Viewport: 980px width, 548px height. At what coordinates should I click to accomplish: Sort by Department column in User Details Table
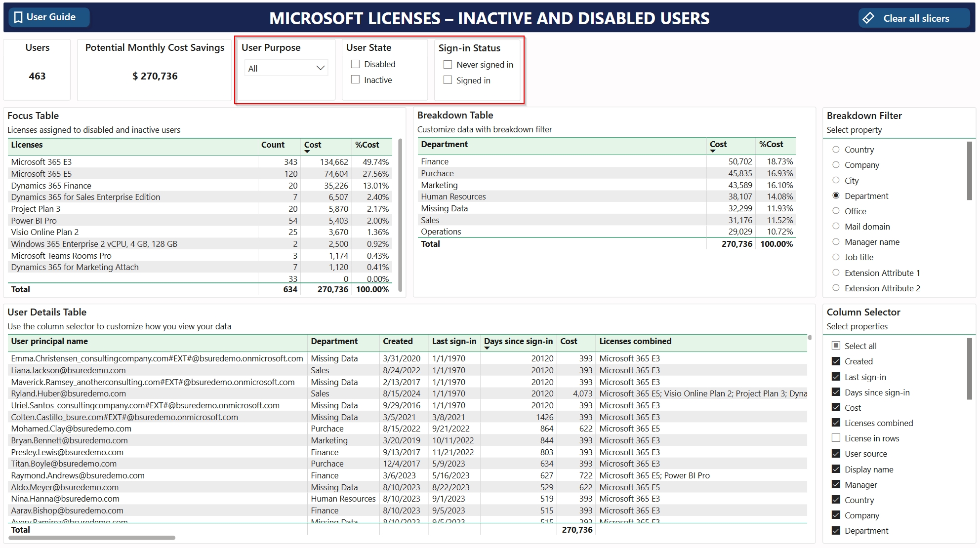pyautogui.click(x=334, y=341)
